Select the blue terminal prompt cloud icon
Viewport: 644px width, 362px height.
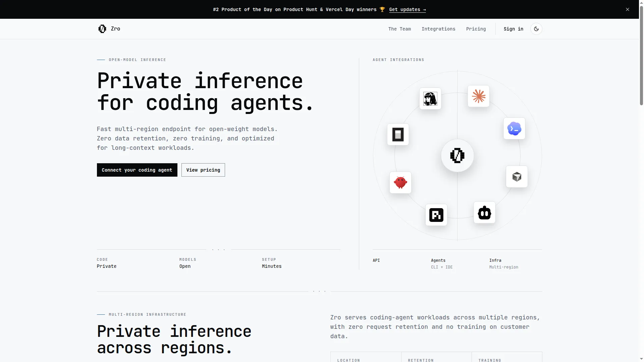pyautogui.click(x=514, y=128)
